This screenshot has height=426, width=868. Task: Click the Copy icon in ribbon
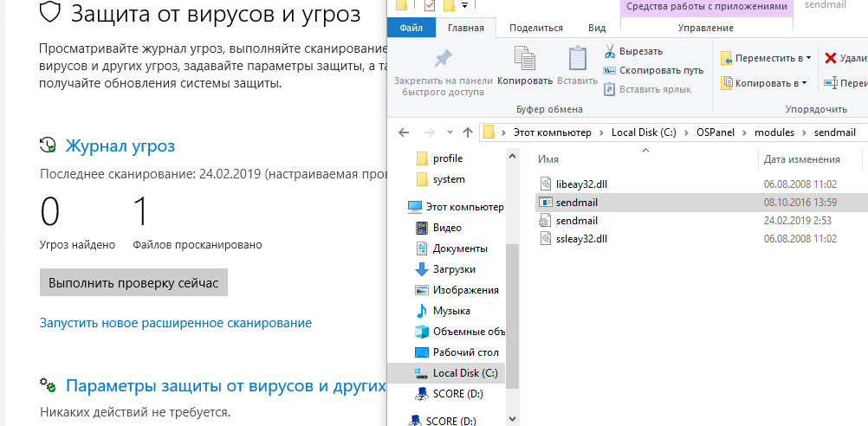524,60
